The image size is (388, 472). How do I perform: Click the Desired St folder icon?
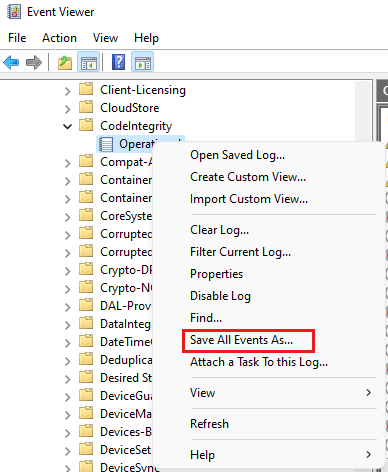[x=86, y=377]
